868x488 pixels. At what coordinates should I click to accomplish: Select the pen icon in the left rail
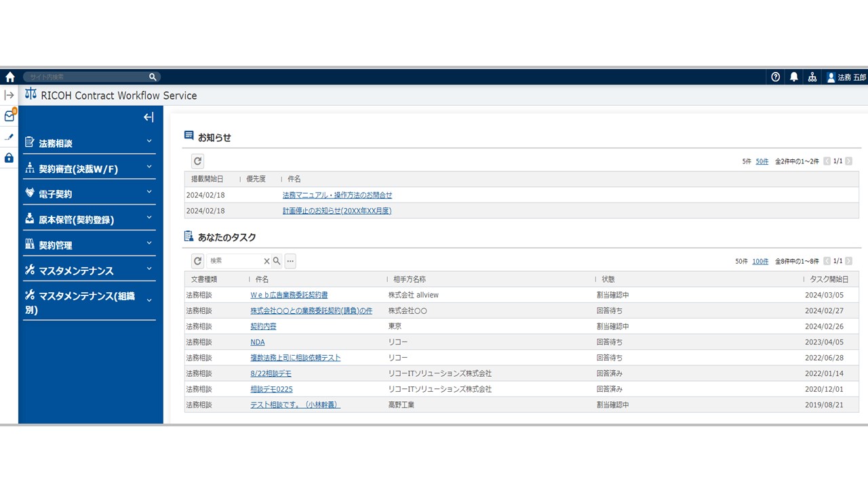click(9, 137)
